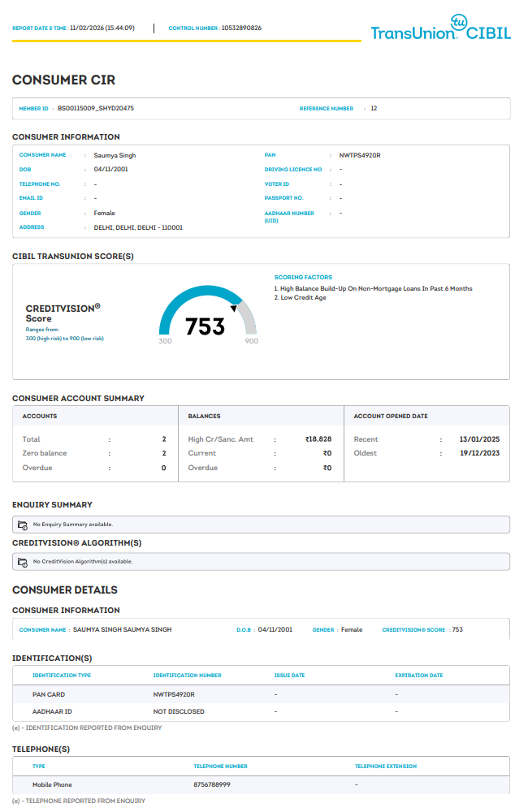Click the Control Number value 10532890826
The width and height of the screenshot is (528, 812).
[241, 28]
